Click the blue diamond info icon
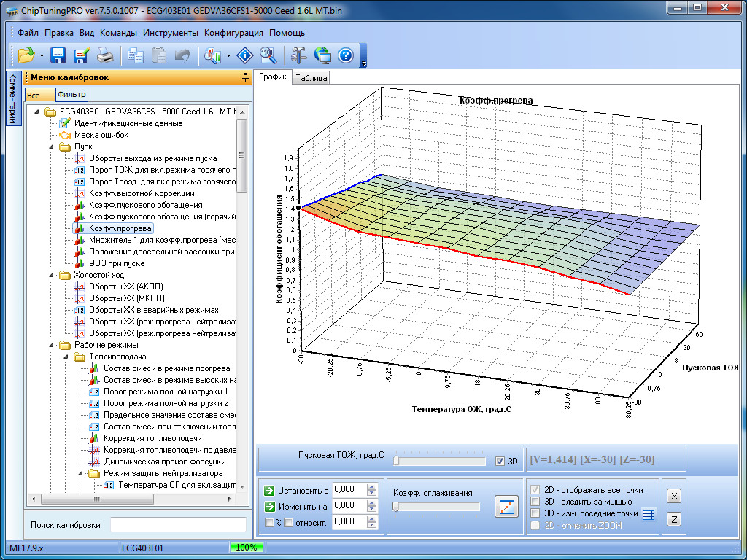The height and width of the screenshot is (560, 747). 246,55
